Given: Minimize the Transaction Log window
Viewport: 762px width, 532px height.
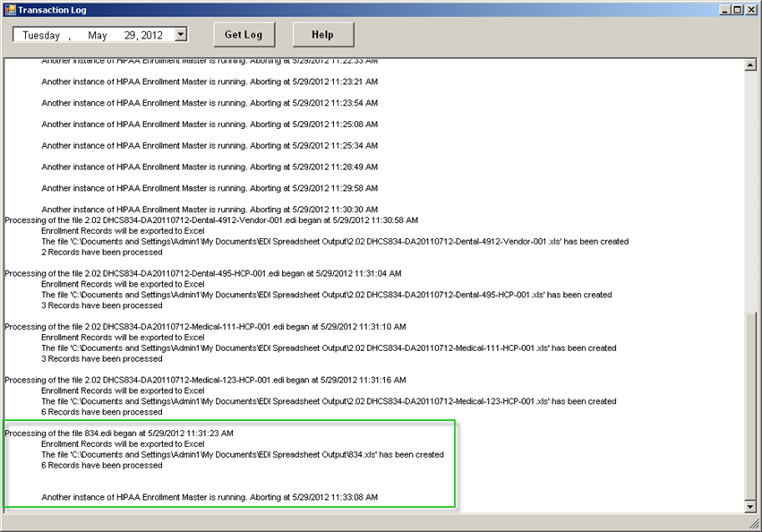Looking at the screenshot, I should pyautogui.click(x=725, y=10).
